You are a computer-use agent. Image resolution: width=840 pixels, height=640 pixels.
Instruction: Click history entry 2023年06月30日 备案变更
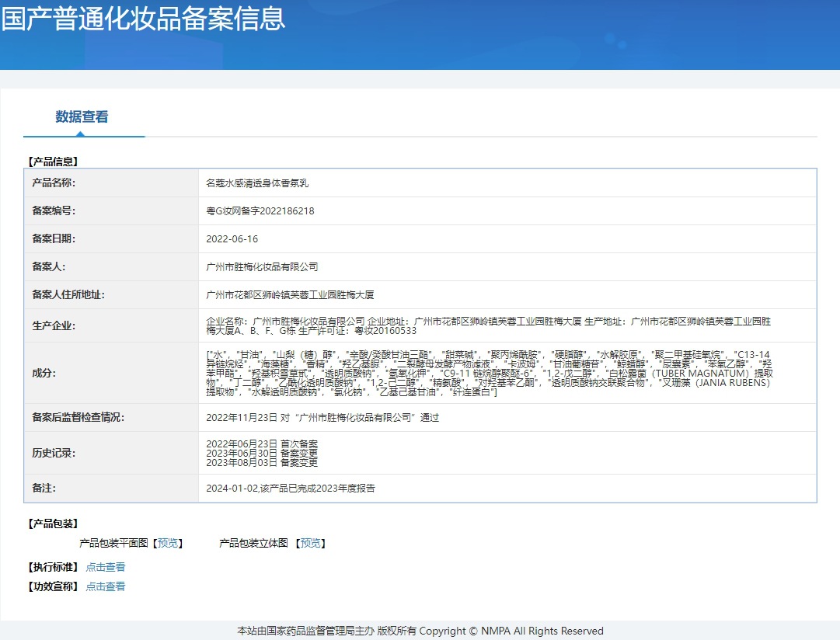click(262, 453)
